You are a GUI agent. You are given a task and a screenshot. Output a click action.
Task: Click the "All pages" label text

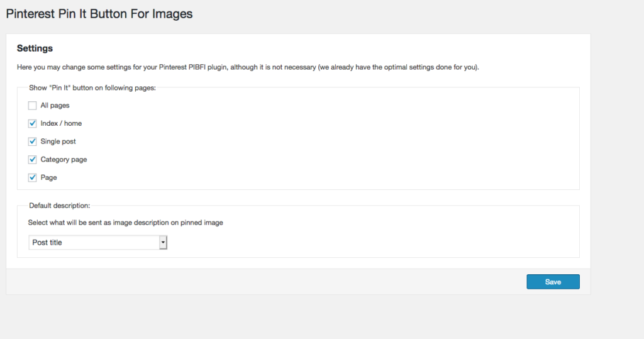click(55, 105)
